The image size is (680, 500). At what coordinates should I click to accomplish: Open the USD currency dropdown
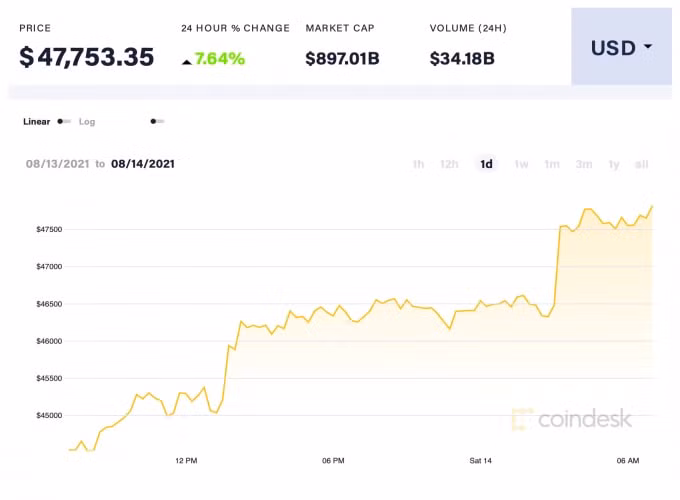pyautogui.click(x=621, y=47)
